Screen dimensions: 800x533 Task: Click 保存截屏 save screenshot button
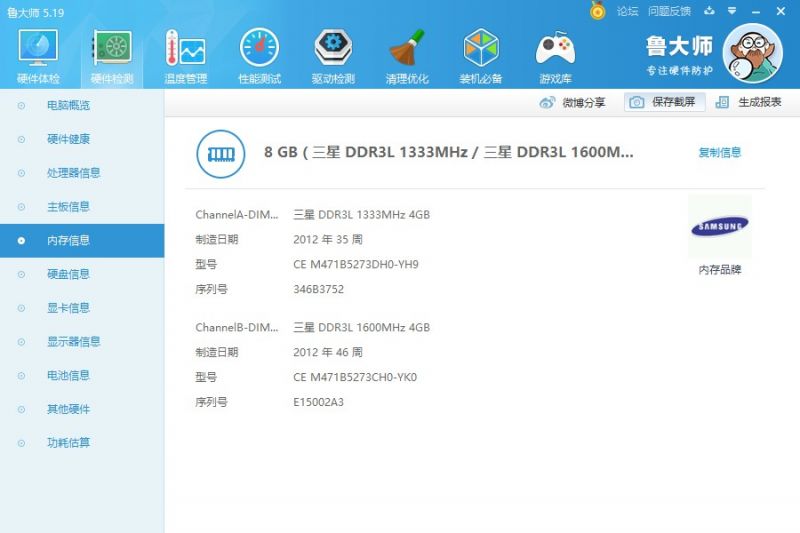pyautogui.click(x=664, y=102)
